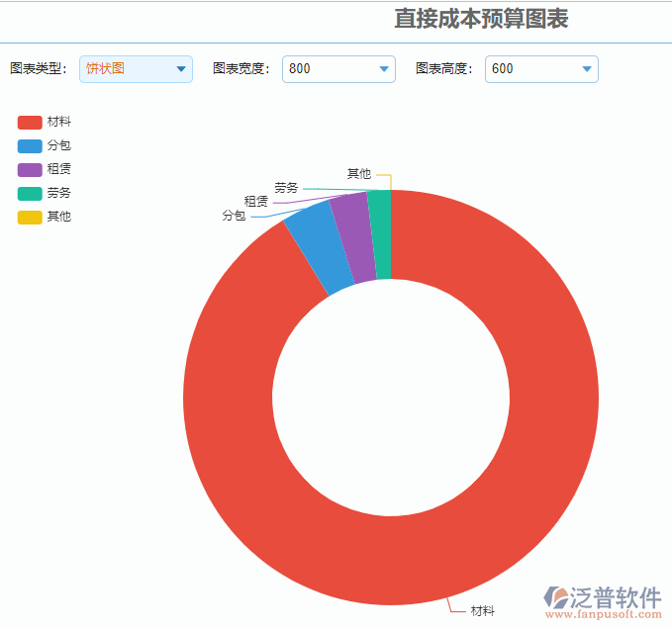The width and height of the screenshot is (672, 630).
Task: Click the 饼状图 chart type field
Action: pos(124,69)
